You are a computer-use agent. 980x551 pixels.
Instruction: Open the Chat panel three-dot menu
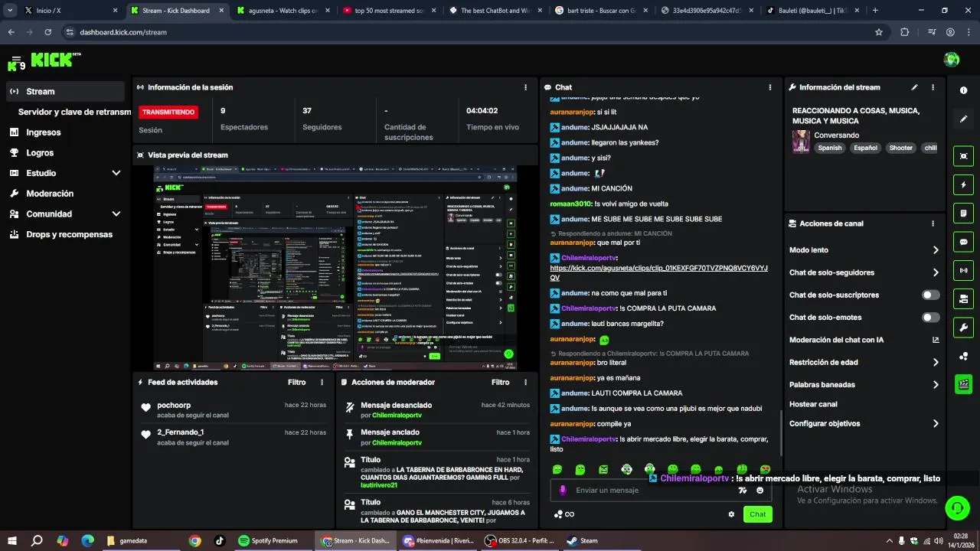click(x=770, y=87)
